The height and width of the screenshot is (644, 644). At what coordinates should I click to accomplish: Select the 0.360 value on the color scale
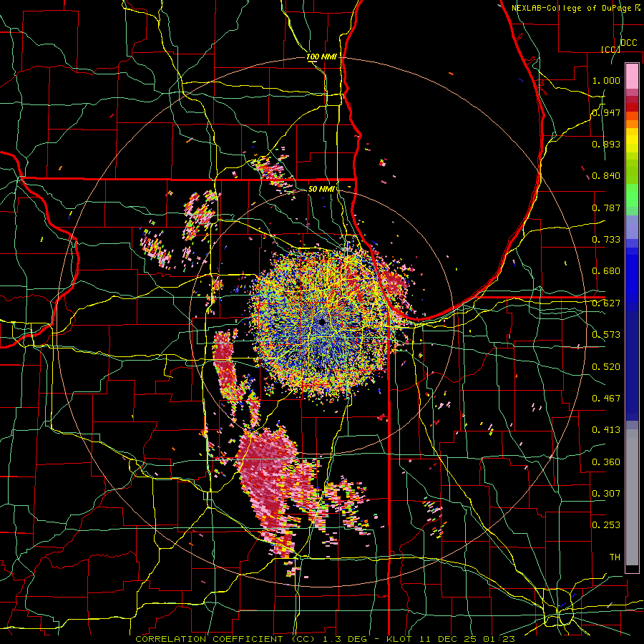tap(606, 462)
